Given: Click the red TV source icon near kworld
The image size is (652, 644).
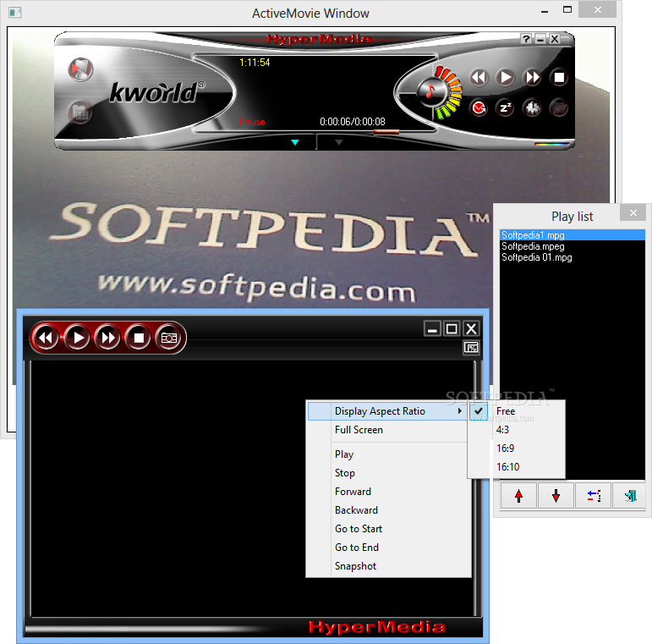Looking at the screenshot, I should [80, 69].
